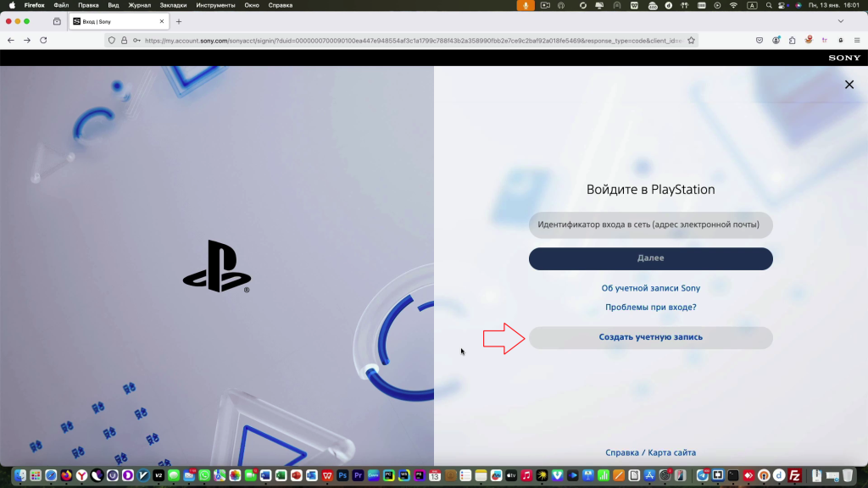Close the 'Вход | Sony' tab

(x=162, y=21)
